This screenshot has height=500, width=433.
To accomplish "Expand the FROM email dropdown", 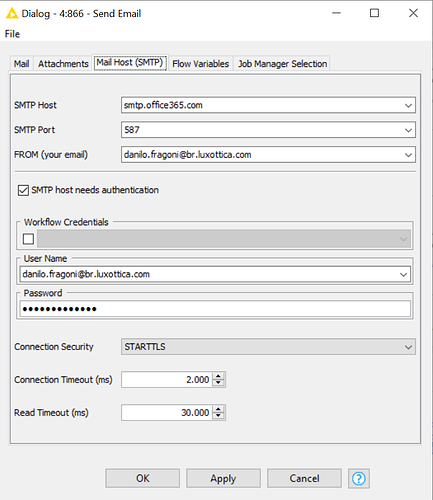I will [408, 155].
